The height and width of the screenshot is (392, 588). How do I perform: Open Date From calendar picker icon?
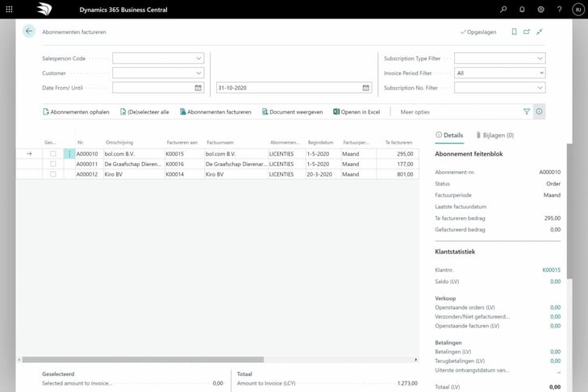point(198,88)
